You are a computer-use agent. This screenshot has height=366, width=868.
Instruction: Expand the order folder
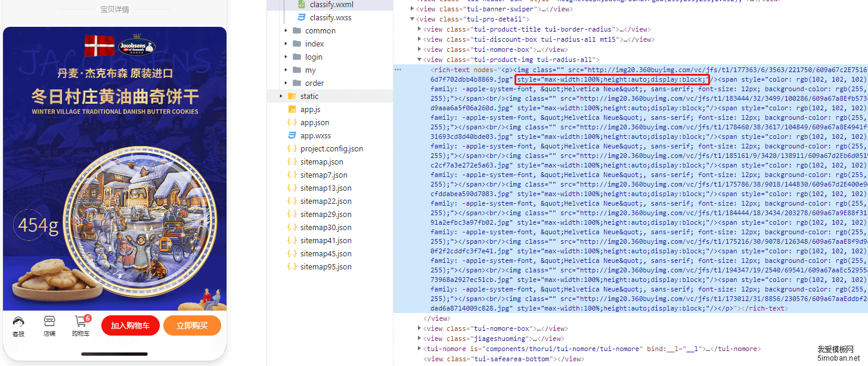pos(286,83)
